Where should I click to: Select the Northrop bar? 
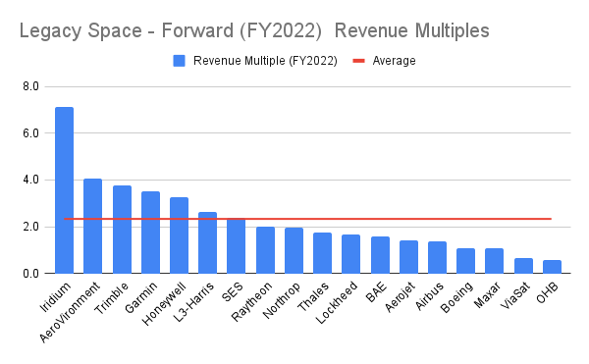pyautogui.click(x=294, y=250)
